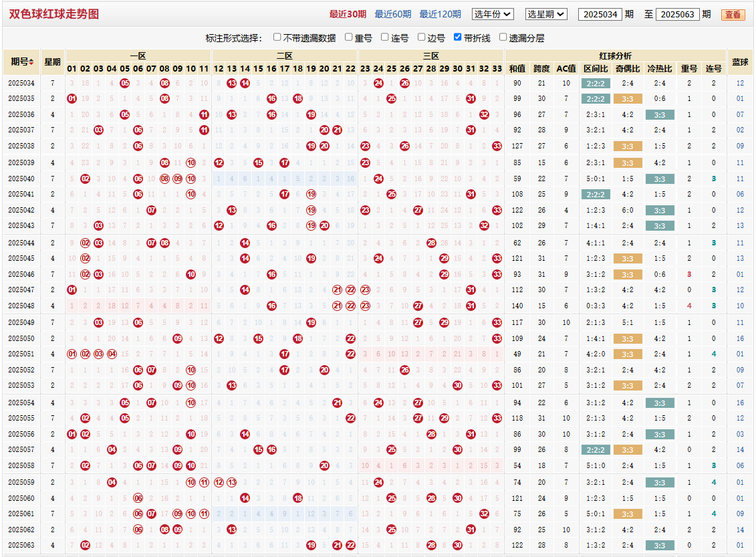Click red ball 24 in row 2025040
Viewport: 756px width, 557px height.
click(x=378, y=179)
